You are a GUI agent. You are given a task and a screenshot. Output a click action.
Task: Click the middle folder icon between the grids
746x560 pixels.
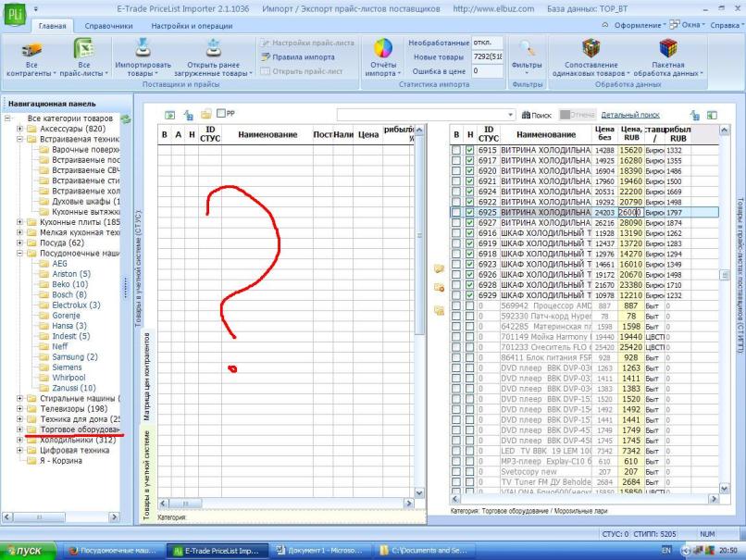click(x=439, y=287)
